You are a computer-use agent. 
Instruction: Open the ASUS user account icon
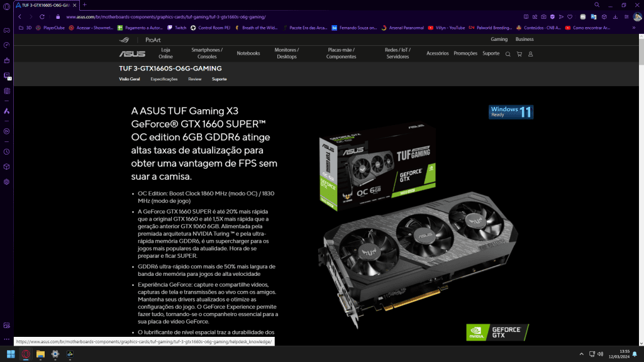point(530,54)
